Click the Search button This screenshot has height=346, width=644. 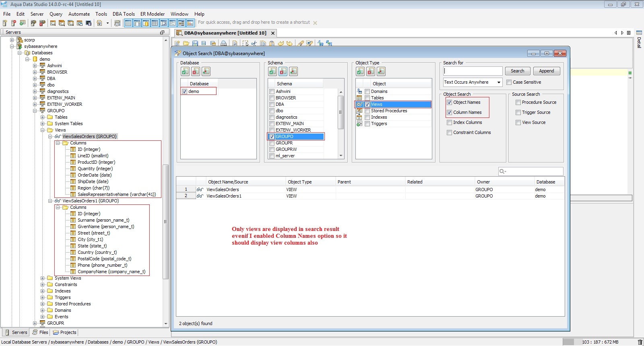pos(517,71)
